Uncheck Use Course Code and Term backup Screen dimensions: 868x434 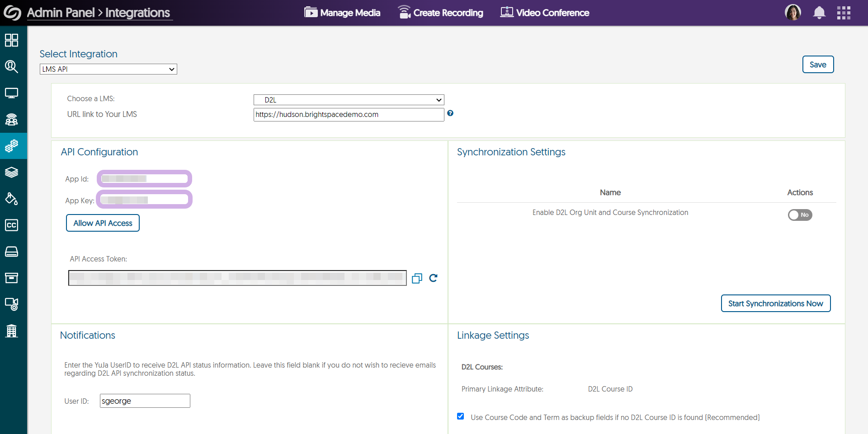pos(460,416)
